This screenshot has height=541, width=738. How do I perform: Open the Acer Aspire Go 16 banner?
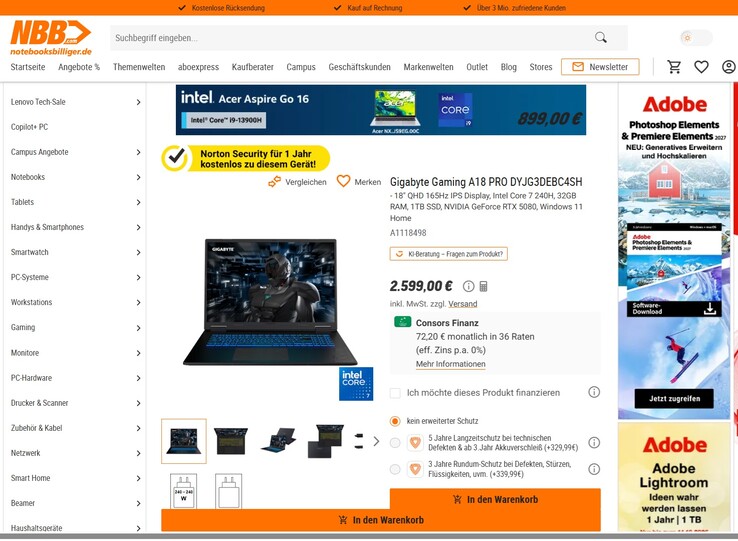pos(381,110)
